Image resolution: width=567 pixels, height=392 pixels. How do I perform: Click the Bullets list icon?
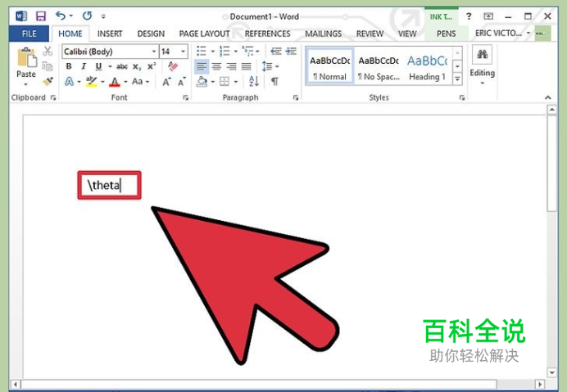pyautogui.click(x=201, y=52)
